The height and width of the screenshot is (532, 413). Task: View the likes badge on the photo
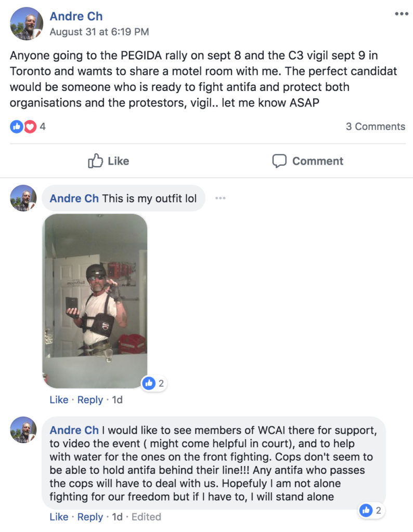point(154,383)
